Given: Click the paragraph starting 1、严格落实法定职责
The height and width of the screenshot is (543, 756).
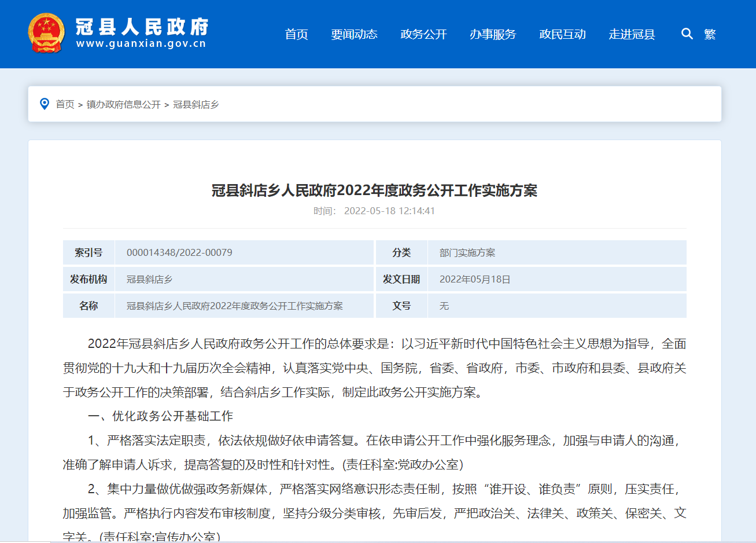Looking at the screenshot, I should point(374,453).
